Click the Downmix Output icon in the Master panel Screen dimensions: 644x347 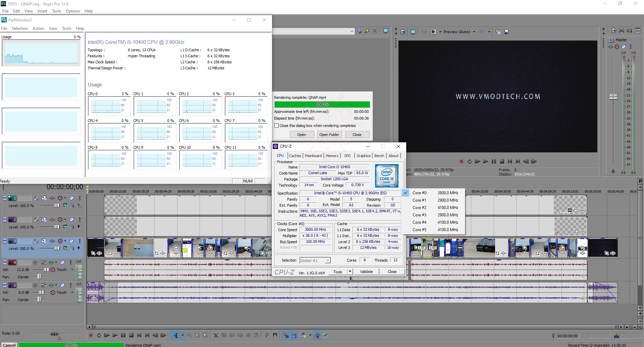pyautogui.click(x=622, y=31)
